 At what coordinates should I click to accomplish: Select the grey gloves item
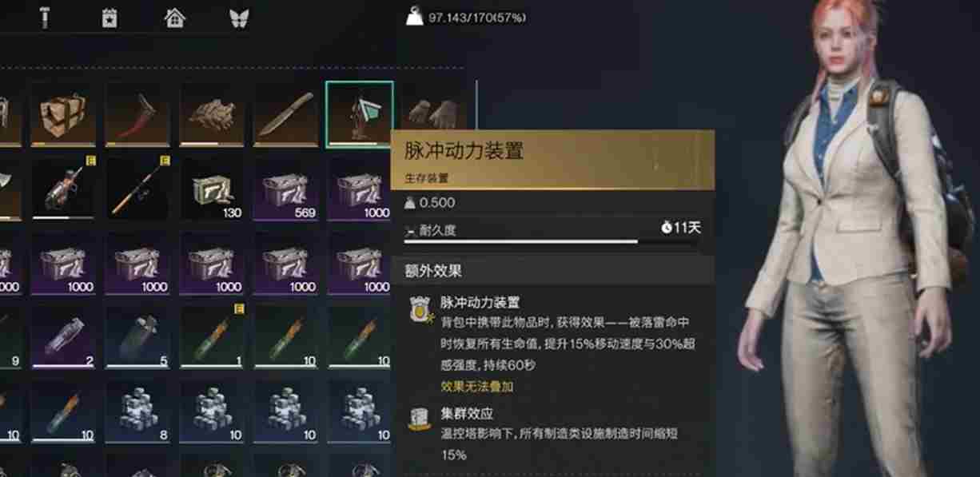click(x=432, y=114)
